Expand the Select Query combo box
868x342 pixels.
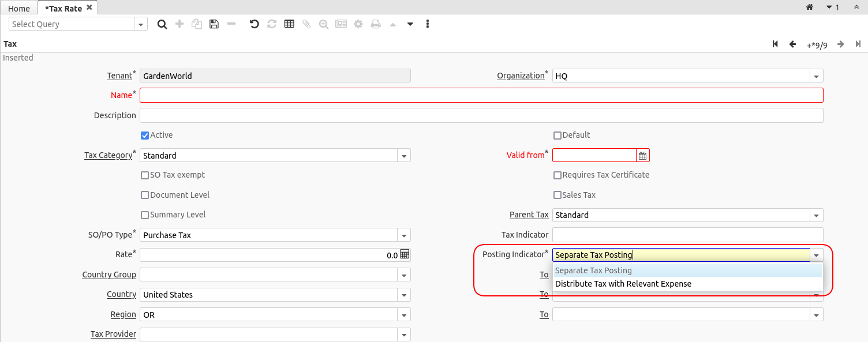[x=141, y=24]
